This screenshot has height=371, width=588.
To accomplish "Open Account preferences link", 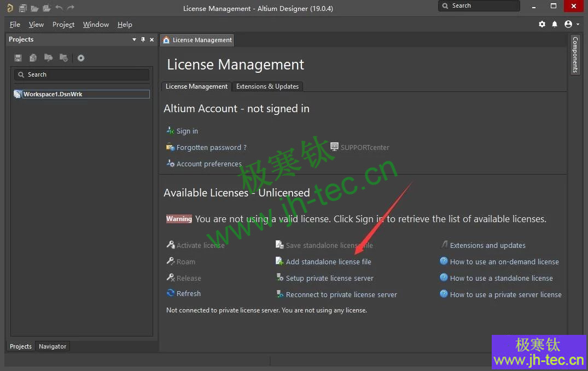I will [x=209, y=164].
